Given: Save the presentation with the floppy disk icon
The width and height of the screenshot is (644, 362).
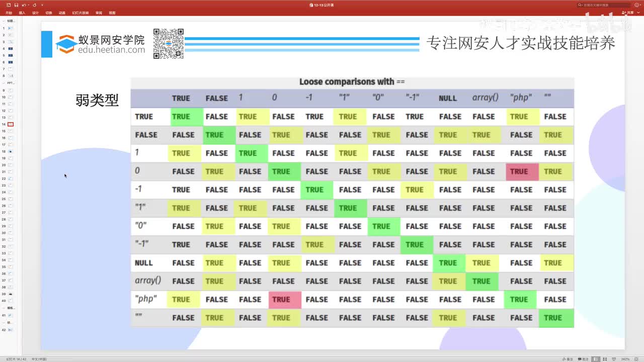Looking at the screenshot, I should pyautogui.click(x=16, y=5).
